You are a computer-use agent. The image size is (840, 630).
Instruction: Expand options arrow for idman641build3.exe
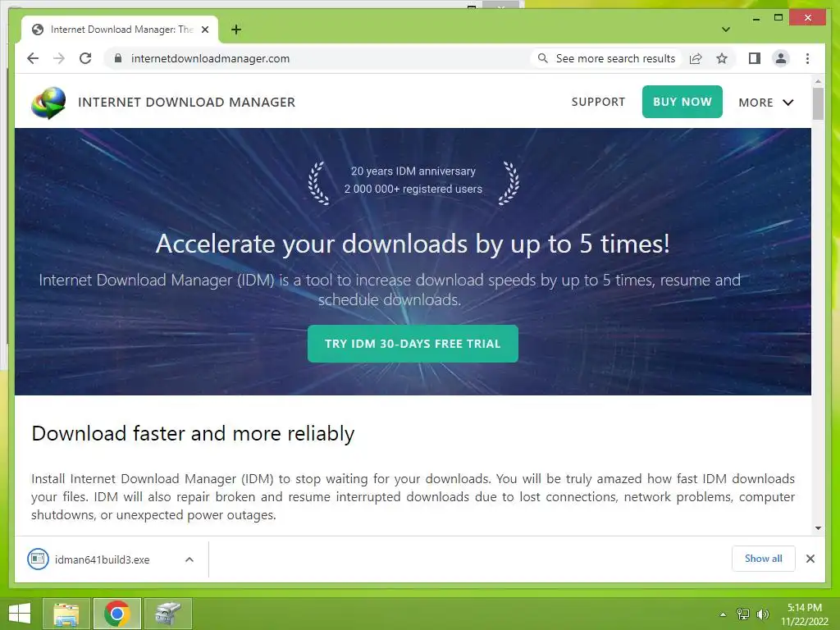pos(189,559)
